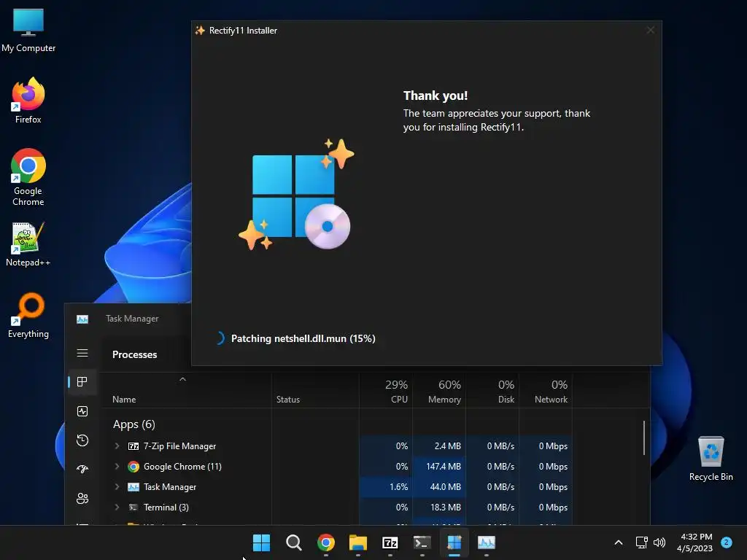Expand the Google Chrome (11) process group
Screen dimensions: 747x560
tap(117, 466)
